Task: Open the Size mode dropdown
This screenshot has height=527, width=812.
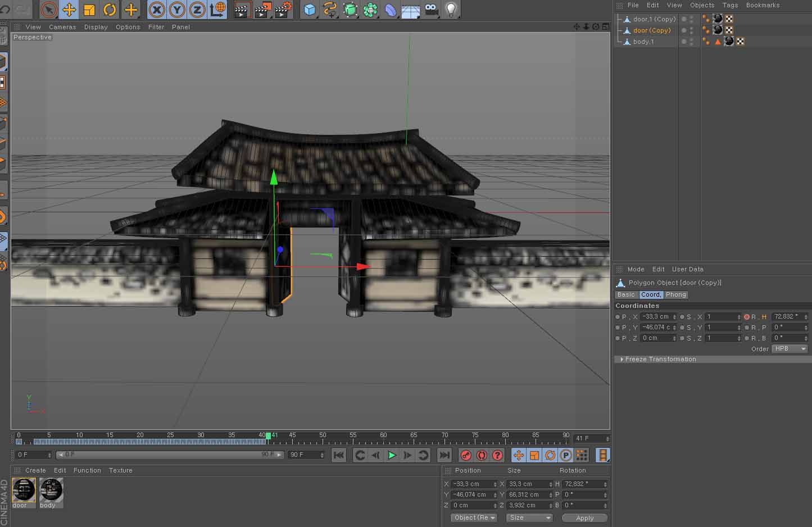Action: click(529, 518)
